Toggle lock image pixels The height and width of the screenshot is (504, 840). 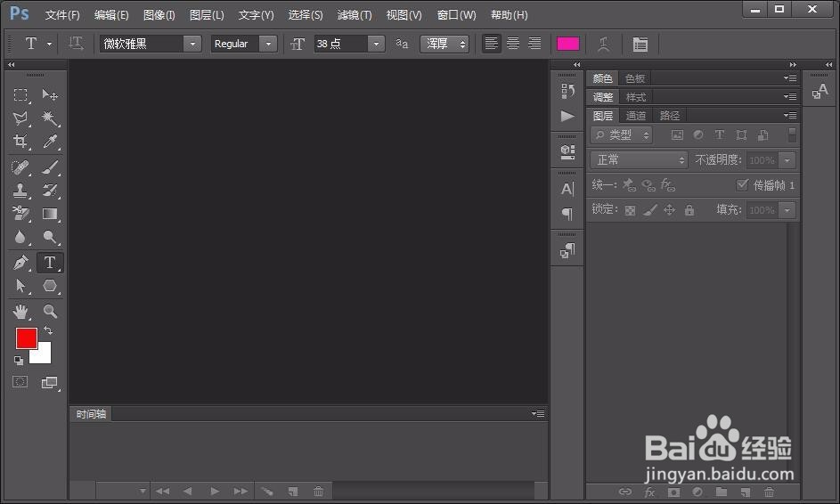[x=650, y=210]
